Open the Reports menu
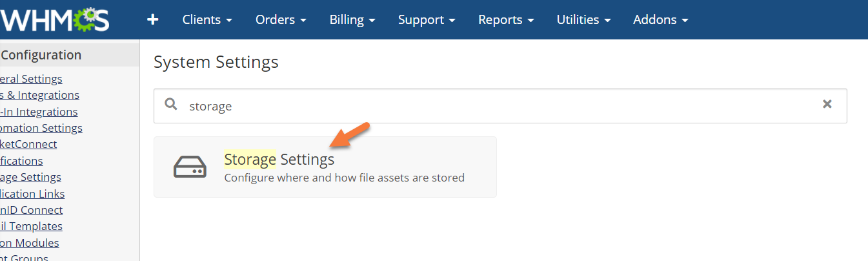Image resolution: width=868 pixels, height=261 pixels. 506,20
